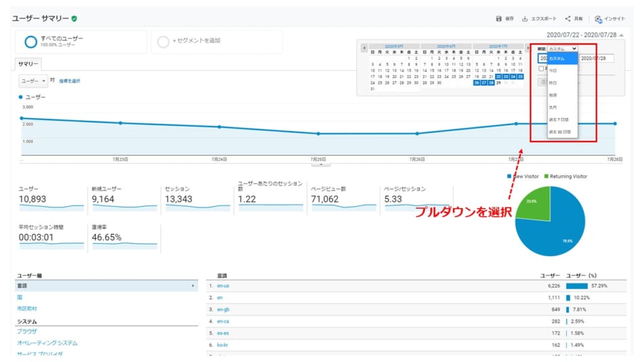
Task: Click the 直帰率 46.65% metric
Action: (124, 237)
